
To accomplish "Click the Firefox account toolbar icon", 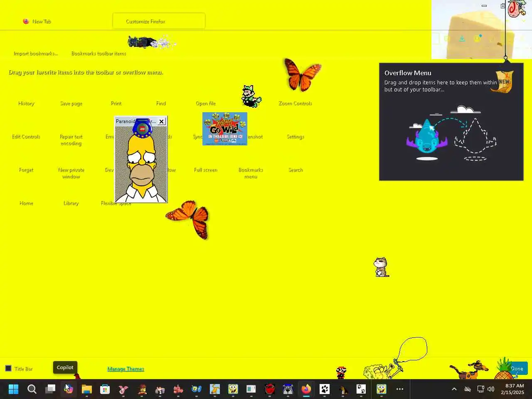I will tap(477, 39).
